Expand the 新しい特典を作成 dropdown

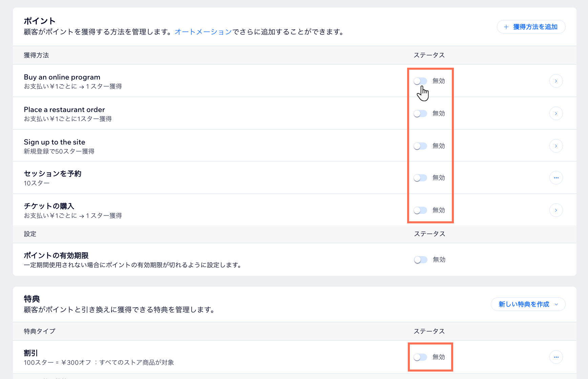pos(556,304)
